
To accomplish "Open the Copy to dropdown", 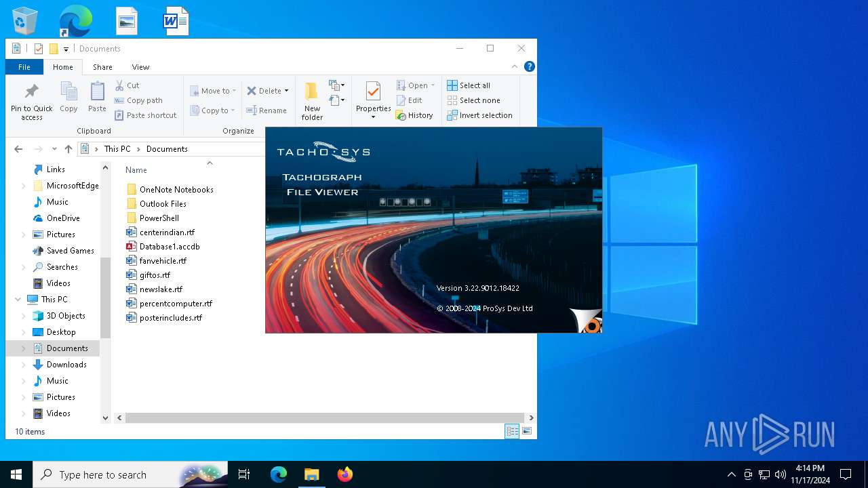I will click(212, 110).
